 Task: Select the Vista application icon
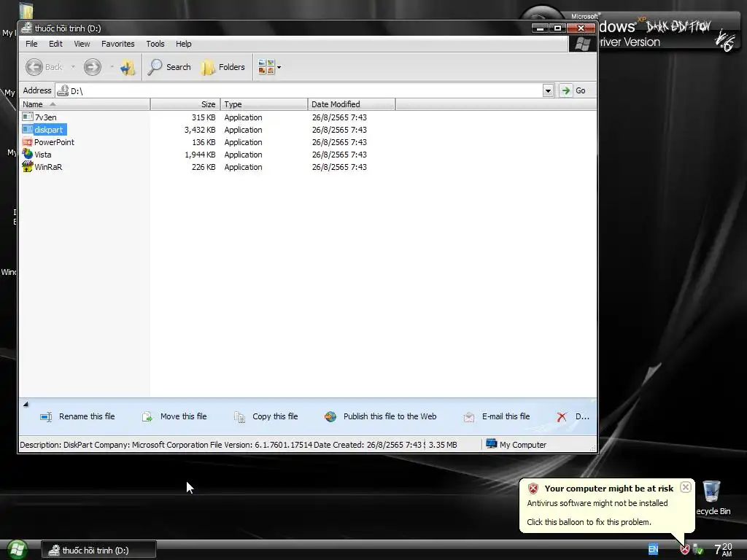28,154
